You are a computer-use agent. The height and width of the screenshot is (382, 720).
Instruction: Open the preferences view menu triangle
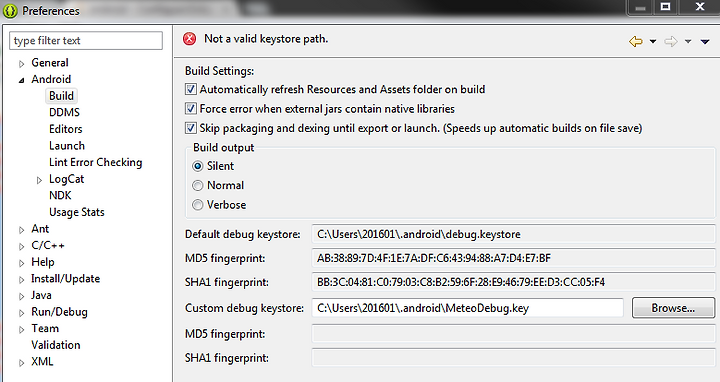pyautogui.click(x=705, y=41)
